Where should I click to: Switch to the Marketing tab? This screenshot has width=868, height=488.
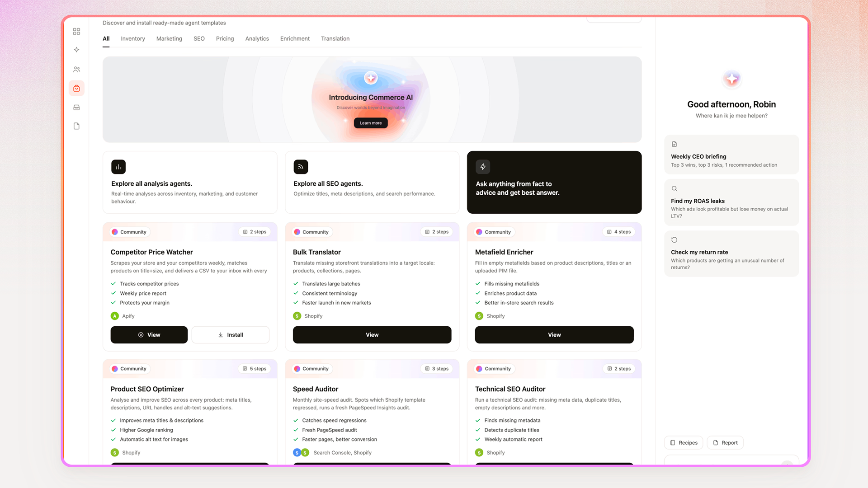(x=169, y=38)
